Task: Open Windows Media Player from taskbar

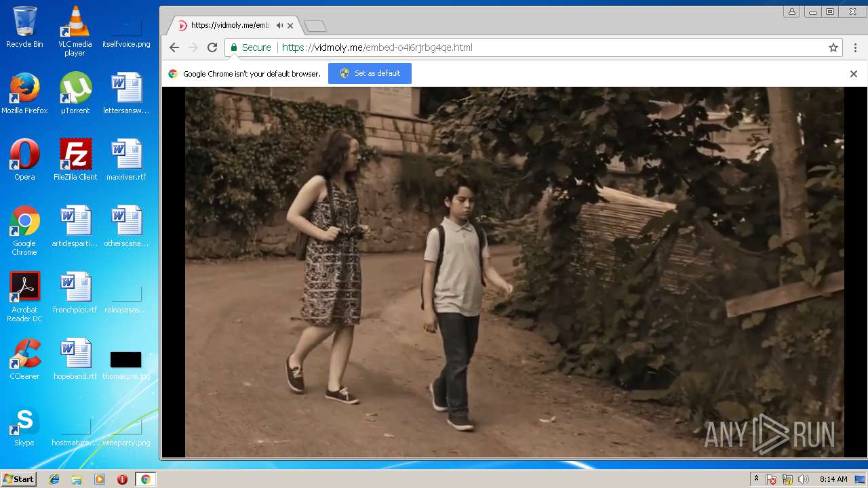Action: pos(100,479)
